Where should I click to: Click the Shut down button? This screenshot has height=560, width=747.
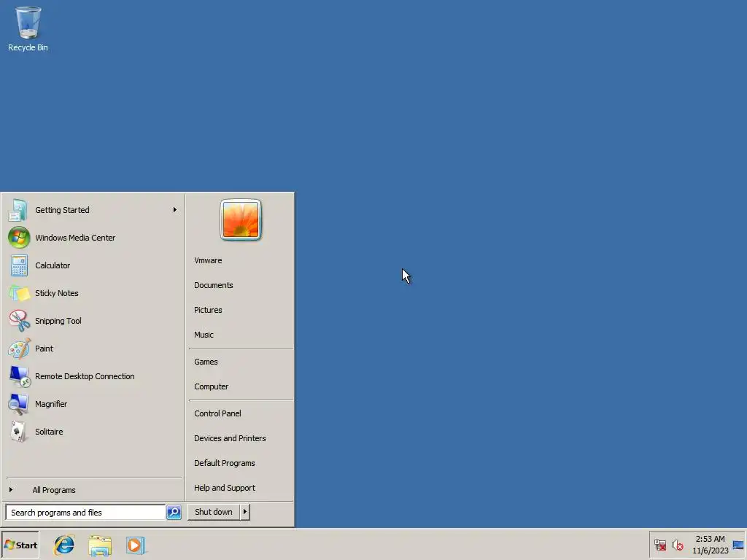pos(214,512)
